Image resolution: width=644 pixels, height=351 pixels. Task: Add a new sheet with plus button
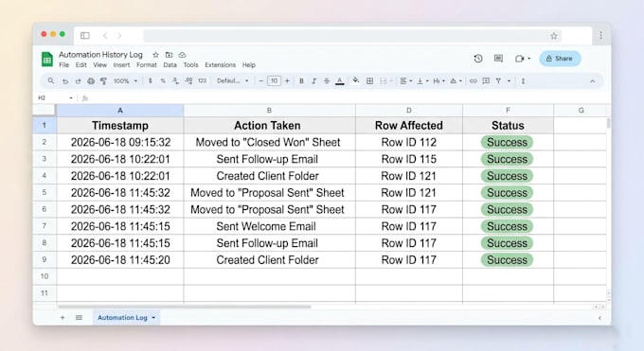pyautogui.click(x=63, y=317)
